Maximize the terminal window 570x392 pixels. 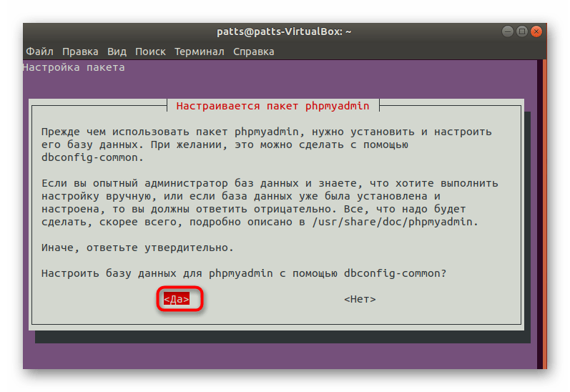(x=522, y=31)
